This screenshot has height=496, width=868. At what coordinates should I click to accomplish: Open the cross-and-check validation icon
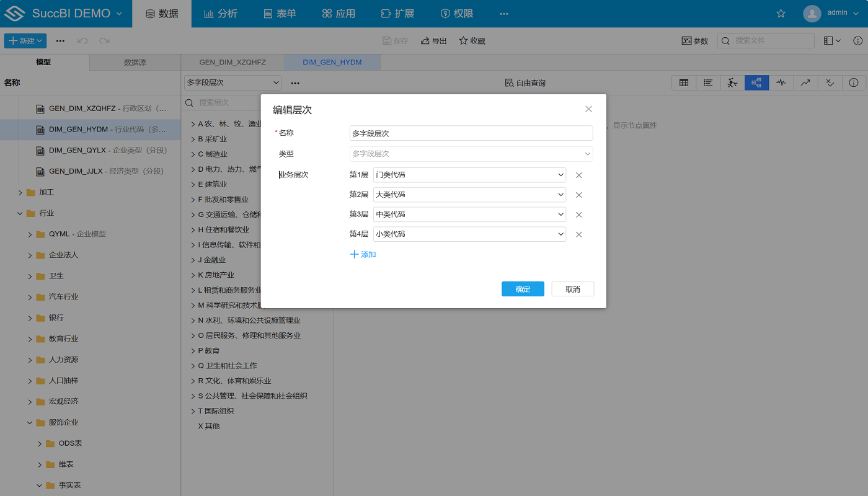click(x=830, y=82)
